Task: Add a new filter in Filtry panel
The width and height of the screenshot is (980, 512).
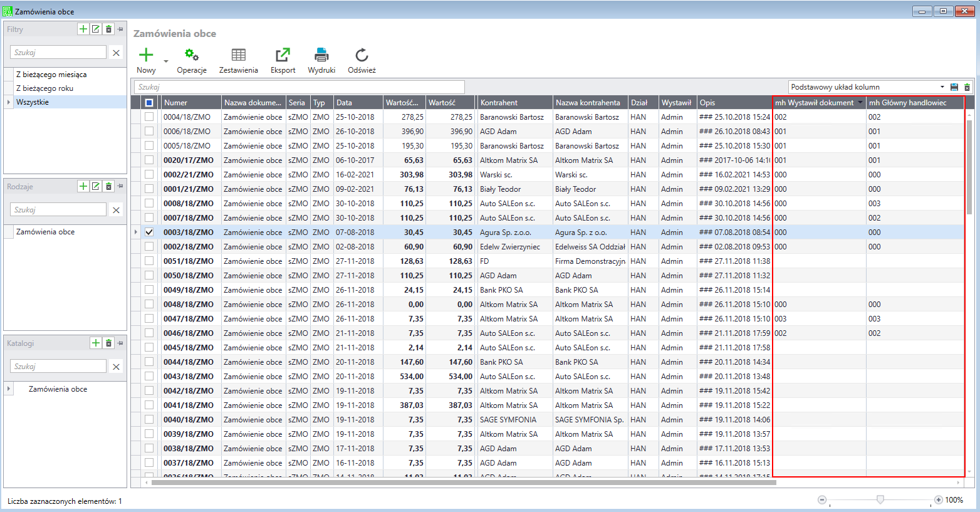Action: click(83, 29)
